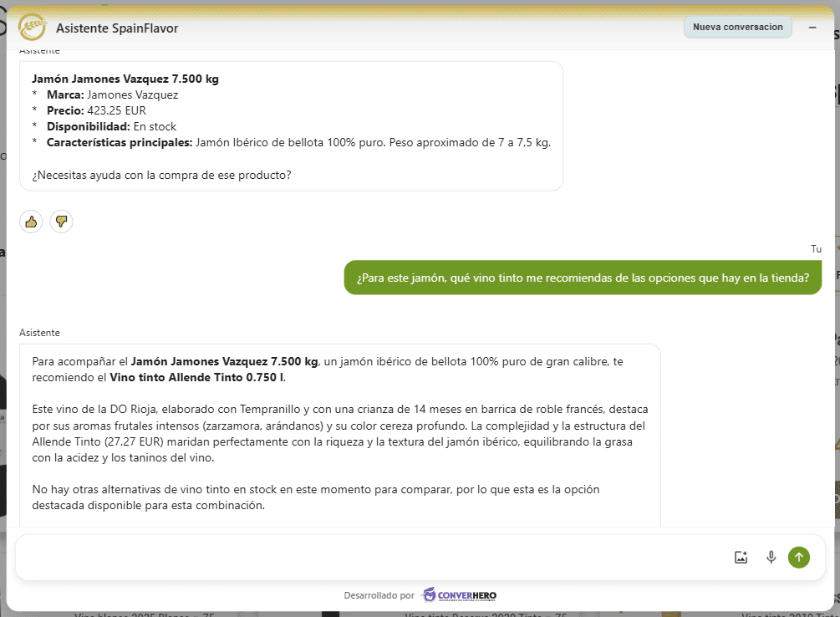Click the 'Asistente' label above the wine reply
840x617 pixels.
(x=39, y=333)
